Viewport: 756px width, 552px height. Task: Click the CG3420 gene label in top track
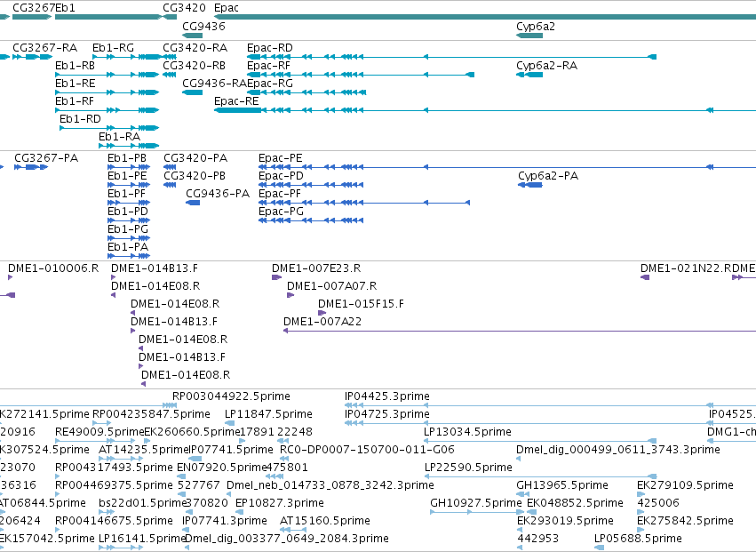tap(184, 8)
